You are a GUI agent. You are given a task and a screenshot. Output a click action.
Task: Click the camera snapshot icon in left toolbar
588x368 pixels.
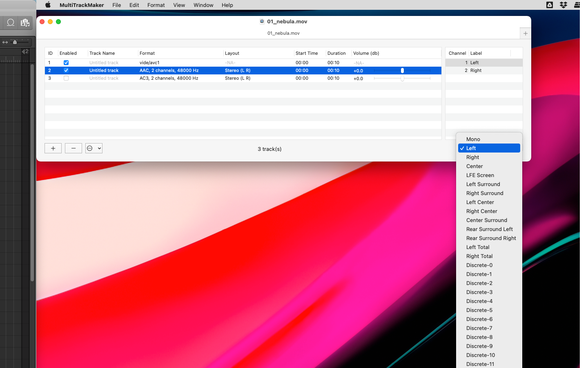tap(25, 22)
